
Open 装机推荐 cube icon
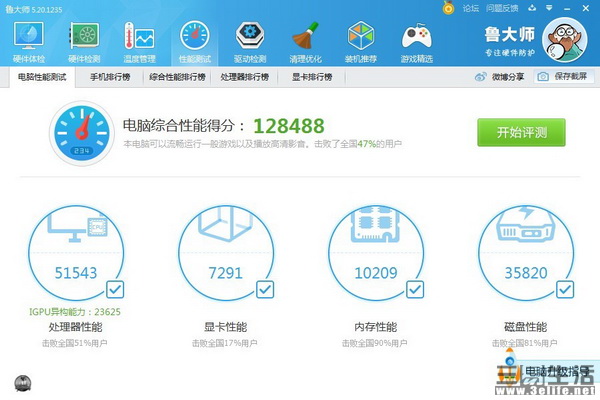(361, 35)
